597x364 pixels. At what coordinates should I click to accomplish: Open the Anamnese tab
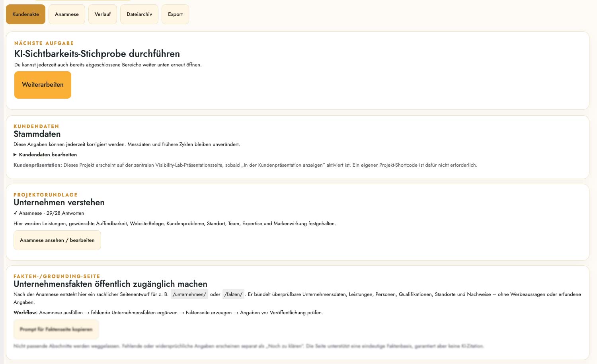tap(67, 14)
